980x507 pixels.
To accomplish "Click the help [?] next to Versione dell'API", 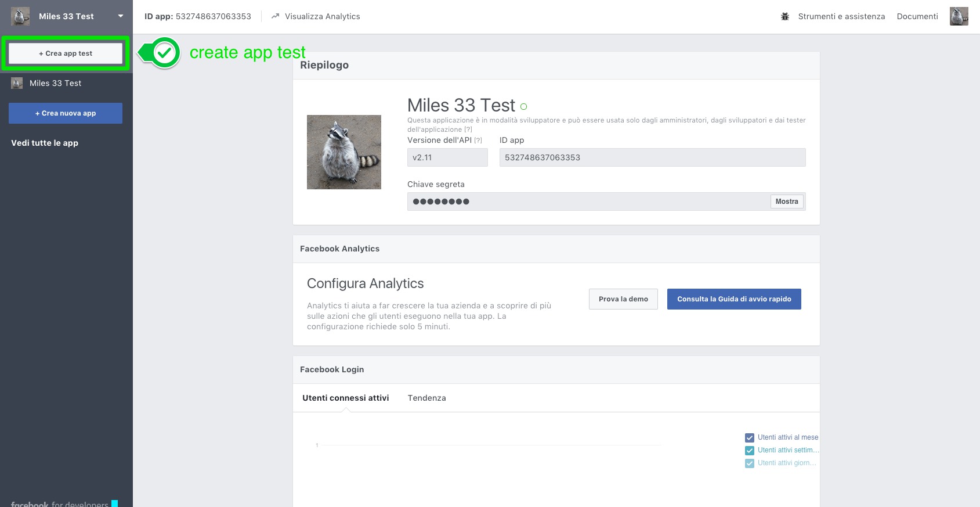I will click(x=478, y=141).
